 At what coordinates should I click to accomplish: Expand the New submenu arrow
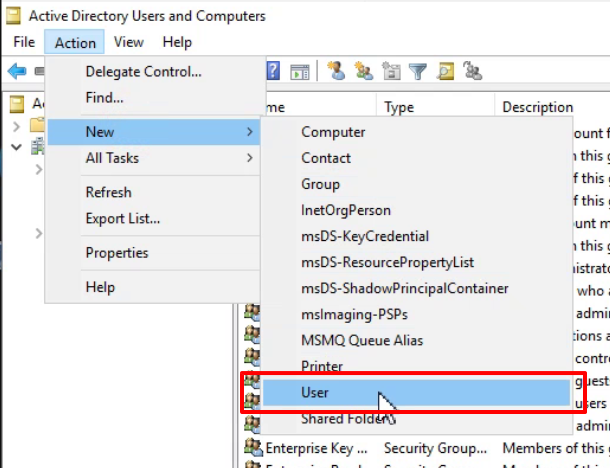point(250,132)
